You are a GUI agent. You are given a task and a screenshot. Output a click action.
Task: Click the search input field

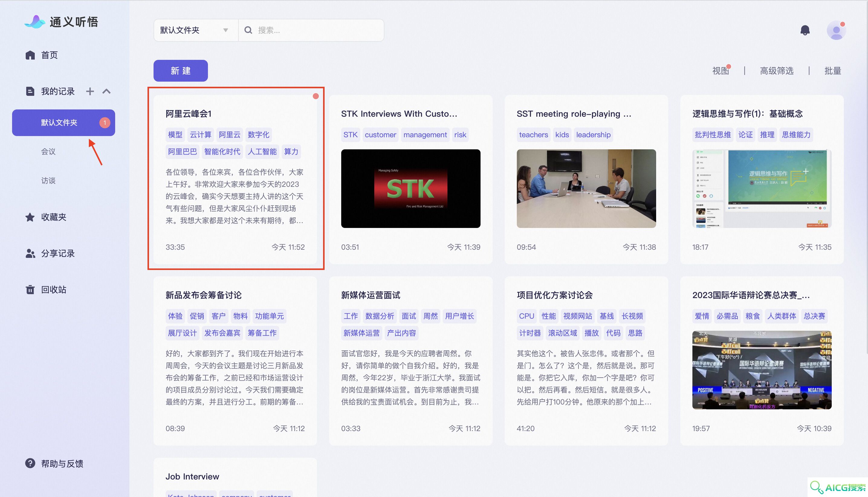[311, 30]
